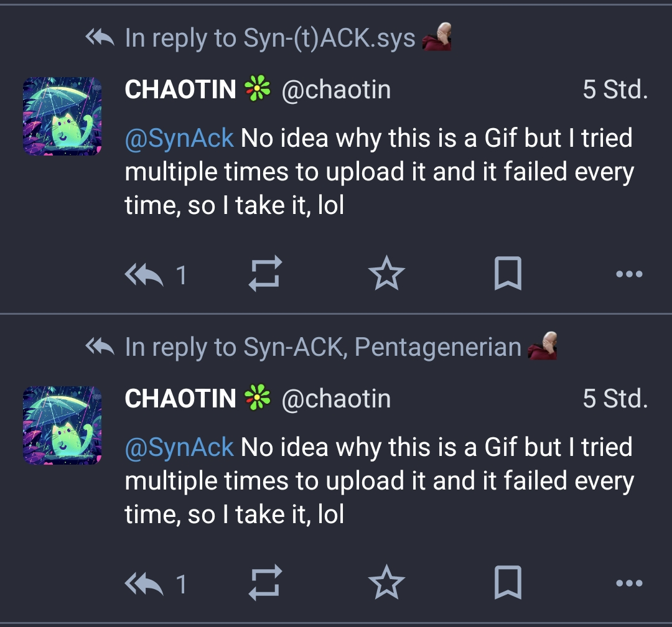Open CHAOTIN avatar in second post
Screen dimensions: 672x627
62,425
